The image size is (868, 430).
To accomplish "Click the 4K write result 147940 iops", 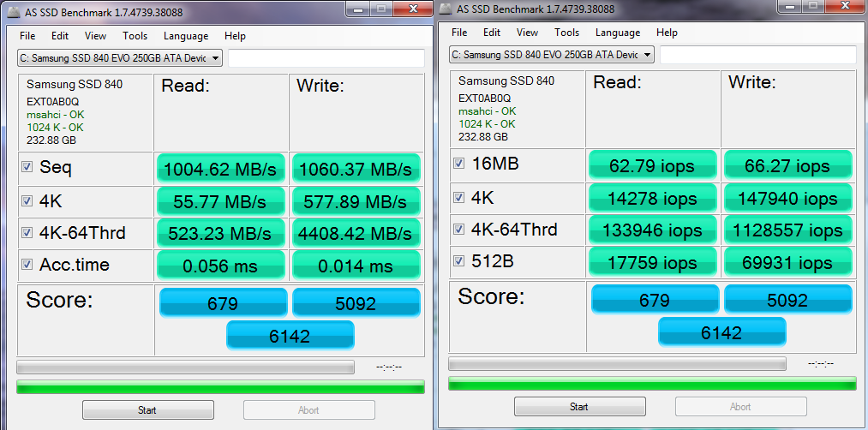I will coord(788,198).
